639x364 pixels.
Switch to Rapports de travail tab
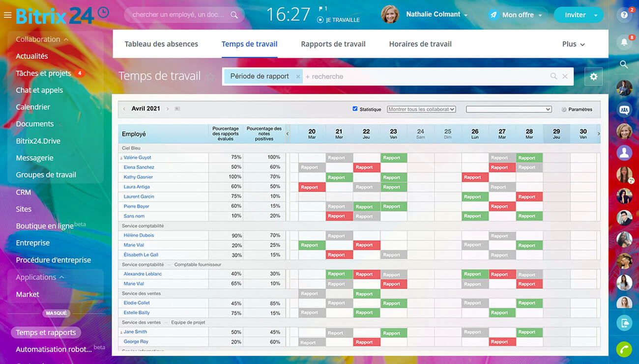click(333, 44)
